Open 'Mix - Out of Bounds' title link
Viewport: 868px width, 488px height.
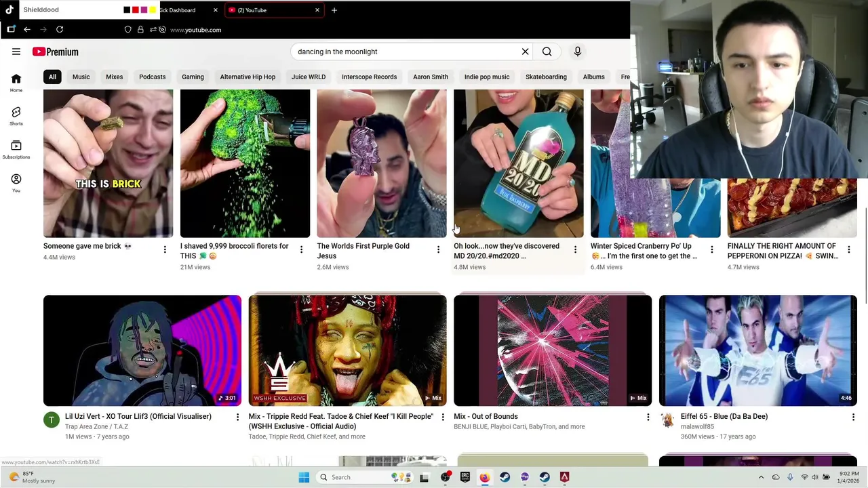pyautogui.click(x=486, y=416)
